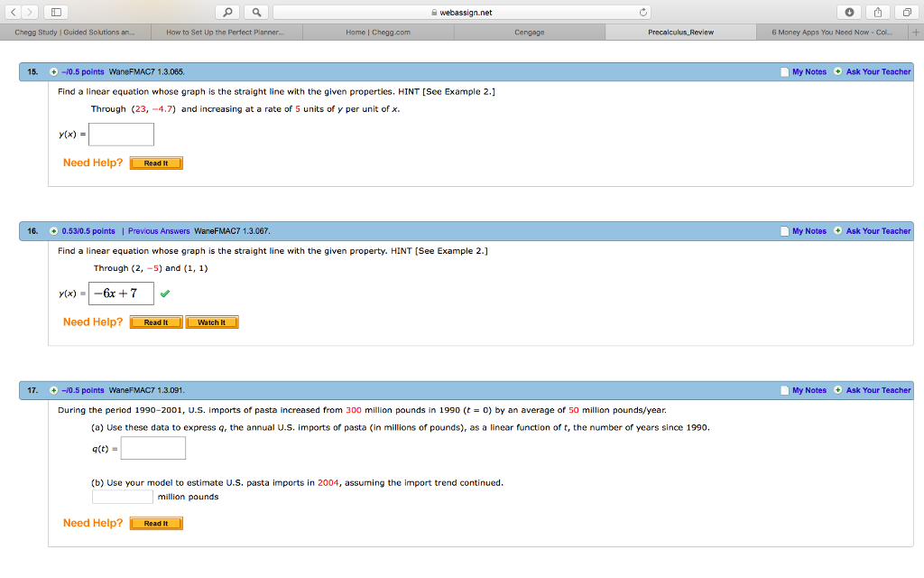Image resolution: width=924 pixels, height=578 pixels.
Task: Click the Safari download progress icon
Action: pos(850,14)
